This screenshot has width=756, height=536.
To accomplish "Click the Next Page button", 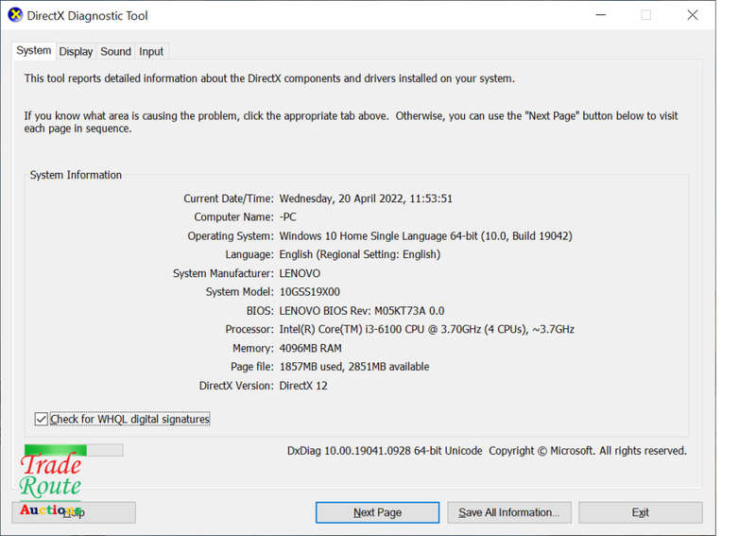I will click(x=377, y=512).
